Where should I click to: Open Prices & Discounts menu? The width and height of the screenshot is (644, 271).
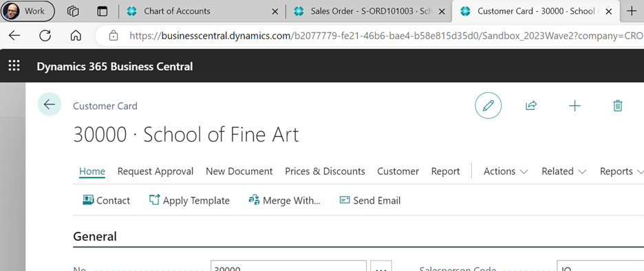point(325,171)
